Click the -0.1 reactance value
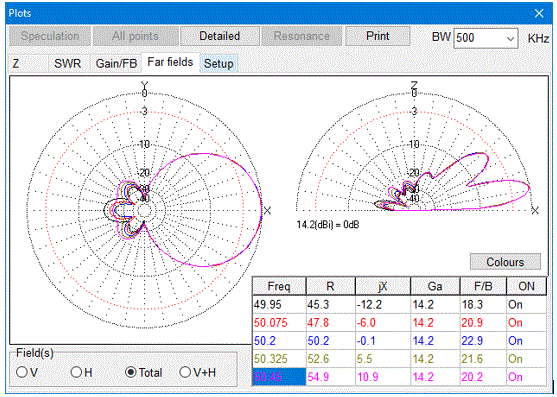 coord(366,341)
